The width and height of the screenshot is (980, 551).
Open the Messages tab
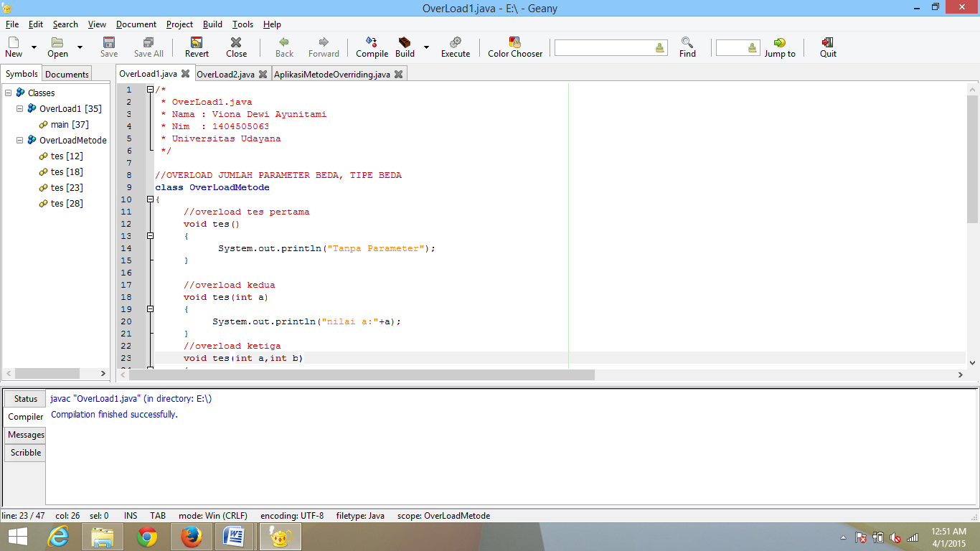[x=26, y=435]
